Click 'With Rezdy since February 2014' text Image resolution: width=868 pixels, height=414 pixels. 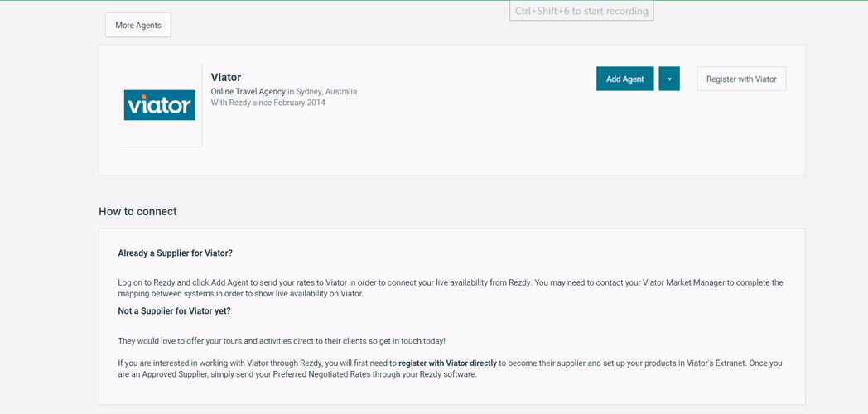tap(268, 103)
